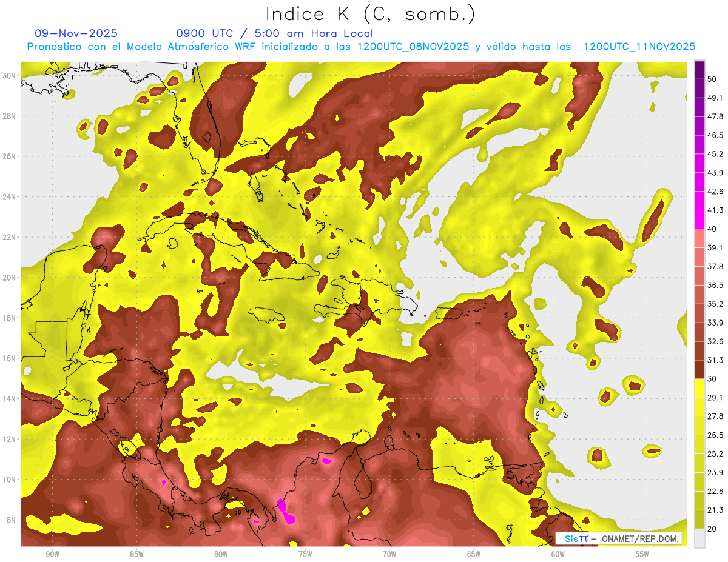Click the bright magenta colorbar segment between 40 and 41.3
The width and height of the screenshot is (728, 562).
pyautogui.click(x=699, y=219)
